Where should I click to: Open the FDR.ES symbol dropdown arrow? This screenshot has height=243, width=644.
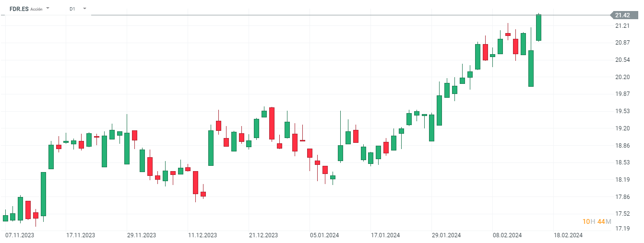tap(48, 8)
